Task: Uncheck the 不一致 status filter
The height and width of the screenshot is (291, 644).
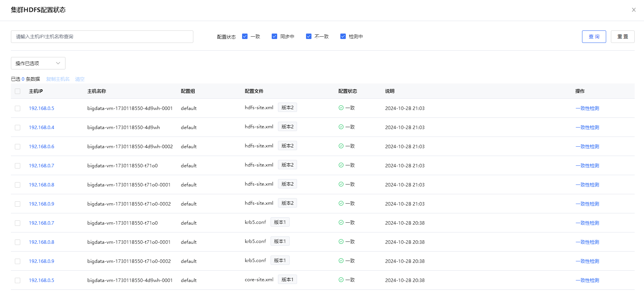Action: (309, 36)
